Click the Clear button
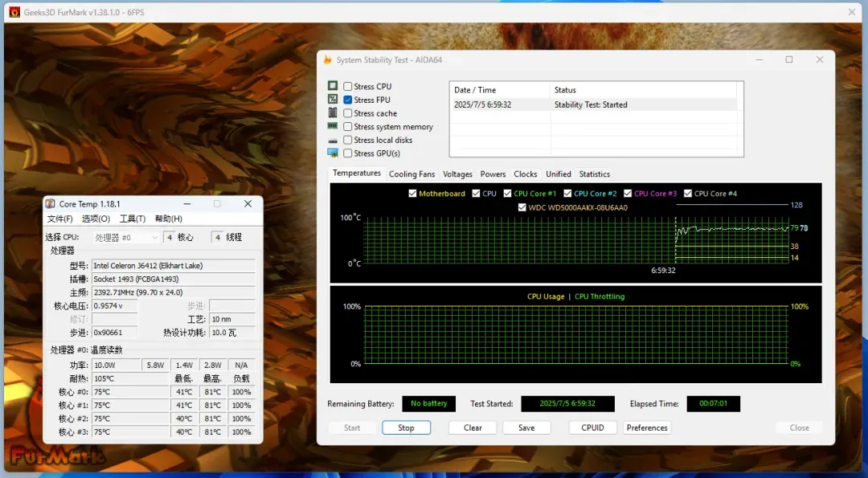 pos(473,427)
